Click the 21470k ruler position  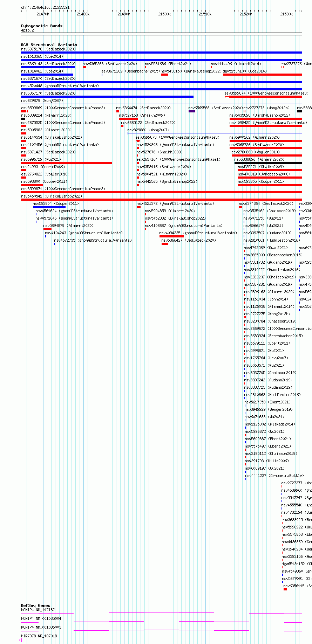coord(43,14)
